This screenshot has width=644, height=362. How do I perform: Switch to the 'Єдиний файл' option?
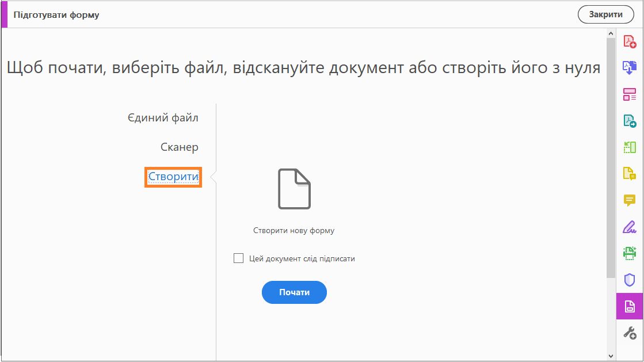coord(165,117)
